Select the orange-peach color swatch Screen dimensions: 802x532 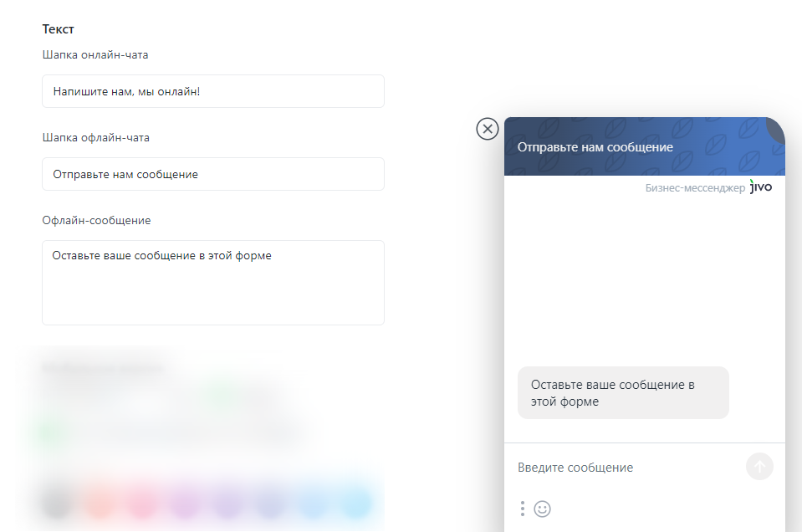[x=100, y=503]
